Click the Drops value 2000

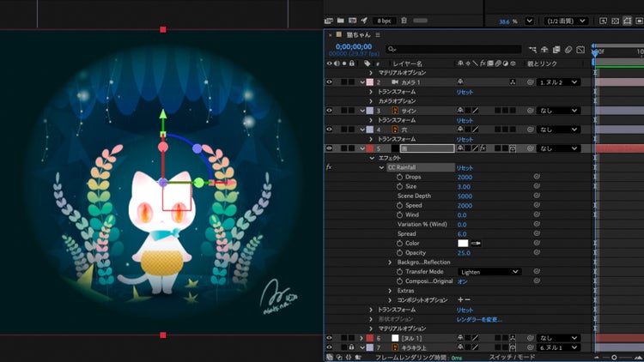click(x=465, y=178)
